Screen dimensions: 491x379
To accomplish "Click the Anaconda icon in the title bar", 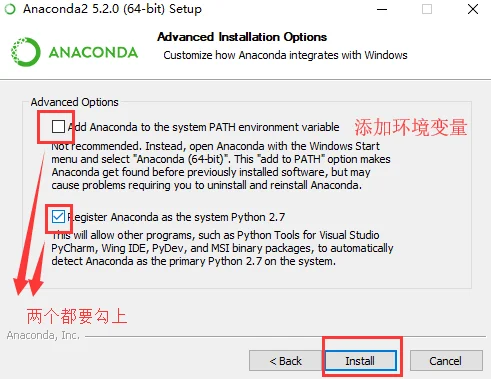I will point(10,9).
